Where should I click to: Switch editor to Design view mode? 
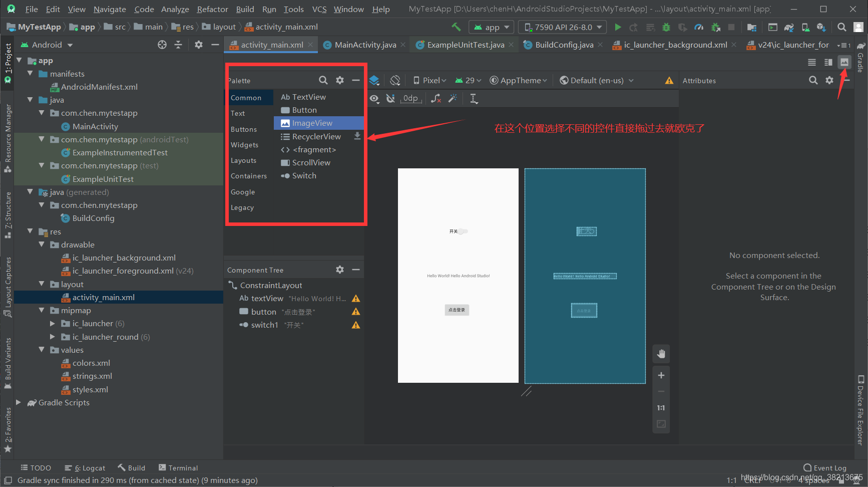coord(844,62)
